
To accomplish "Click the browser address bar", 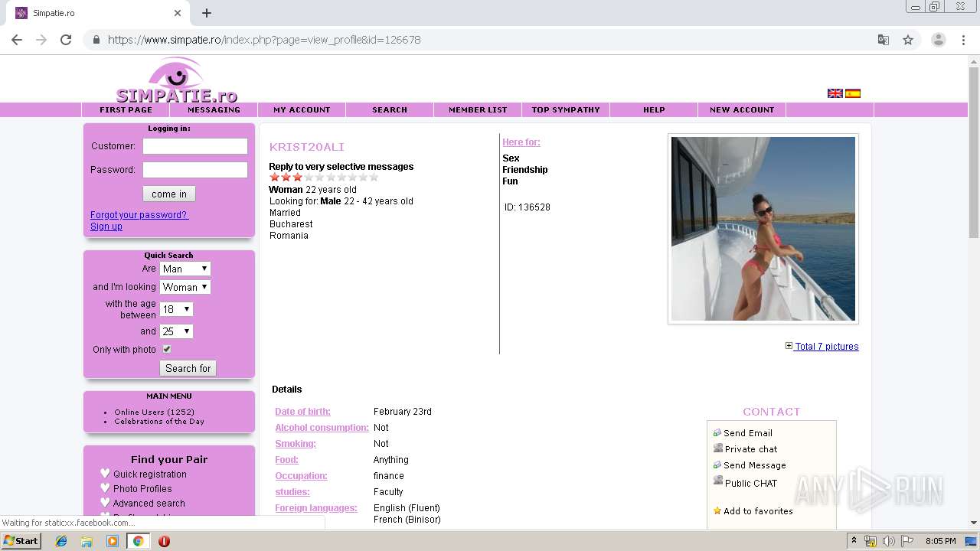I will (490, 40).
